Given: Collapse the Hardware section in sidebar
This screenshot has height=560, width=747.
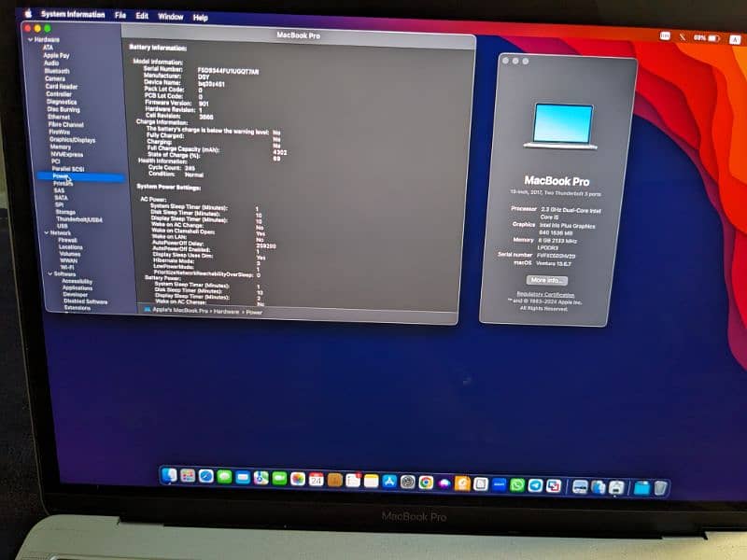Looking at the screenshot, I should click(x=30, y=40).
